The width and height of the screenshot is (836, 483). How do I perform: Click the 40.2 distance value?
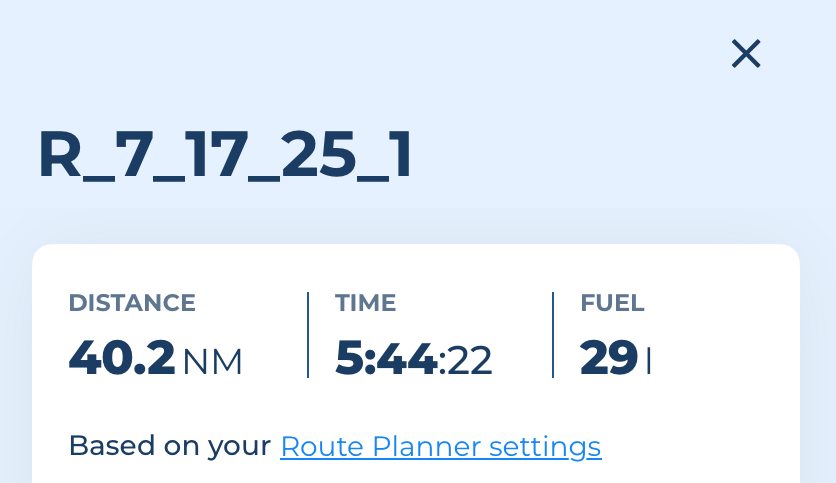[x=122, y=357]
